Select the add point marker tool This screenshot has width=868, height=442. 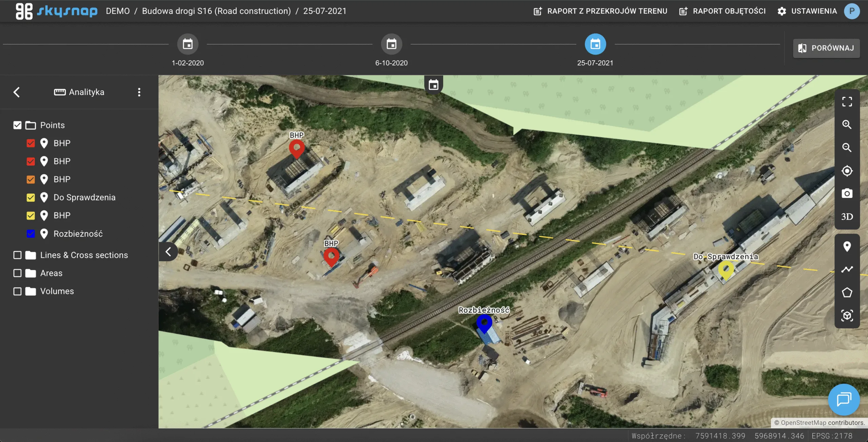click(847, 246)
